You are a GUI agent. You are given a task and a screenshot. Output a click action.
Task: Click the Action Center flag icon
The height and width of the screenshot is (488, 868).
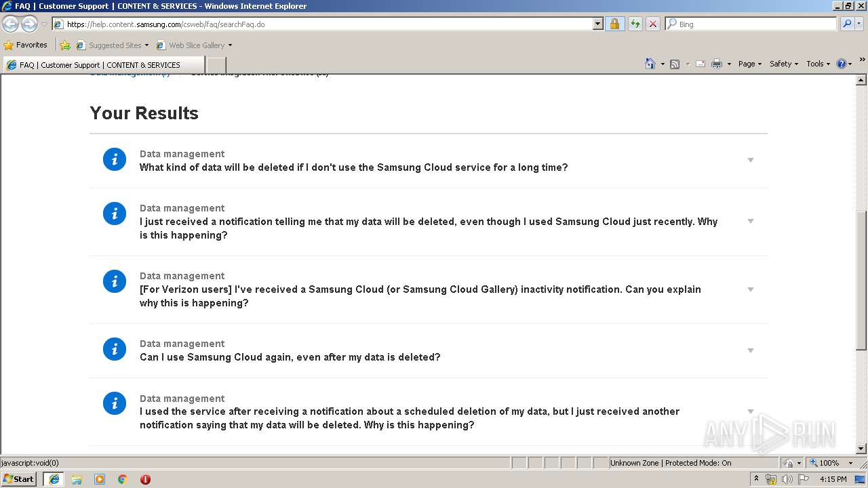[x=804, y=479]
